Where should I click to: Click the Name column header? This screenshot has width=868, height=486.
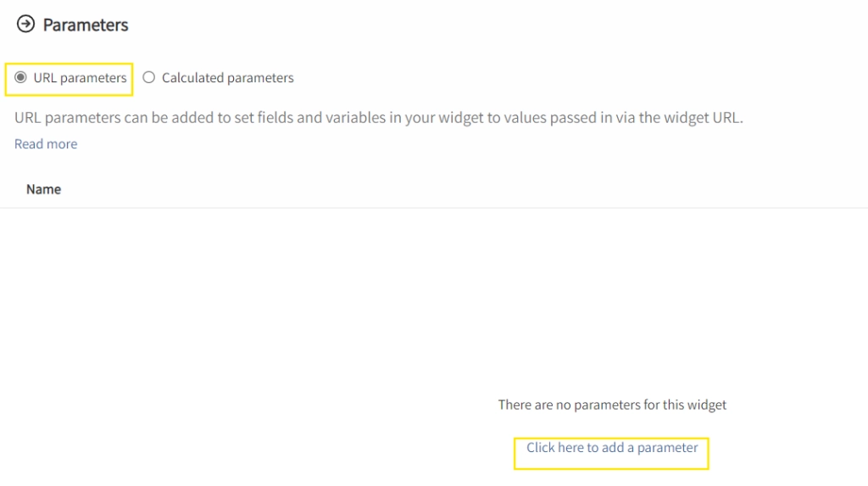point(44,189)
